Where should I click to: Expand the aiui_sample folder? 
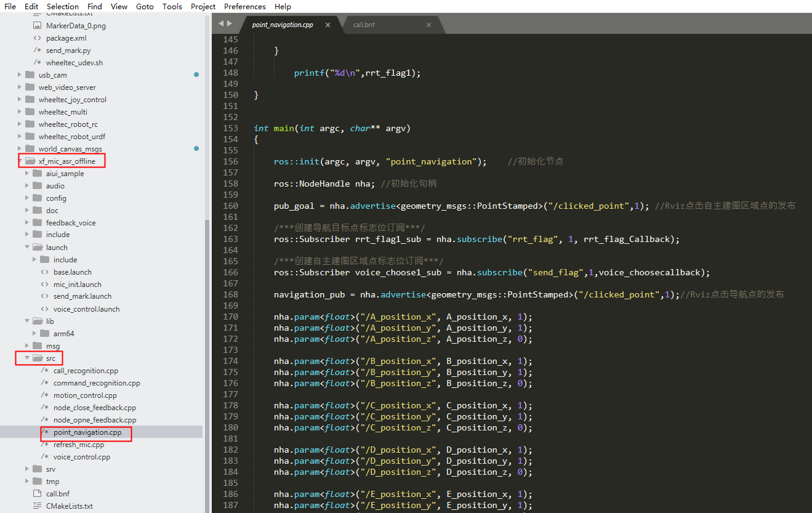click(27, 174)
